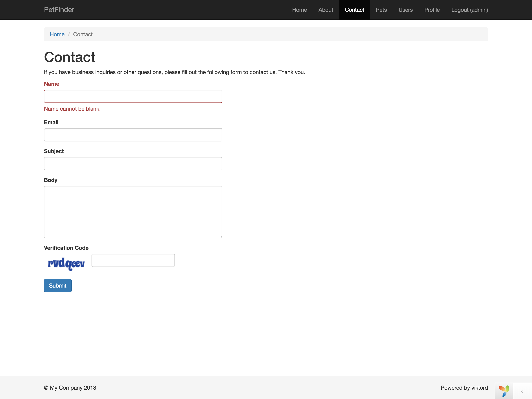Focus the Name input field

point(133,96)
